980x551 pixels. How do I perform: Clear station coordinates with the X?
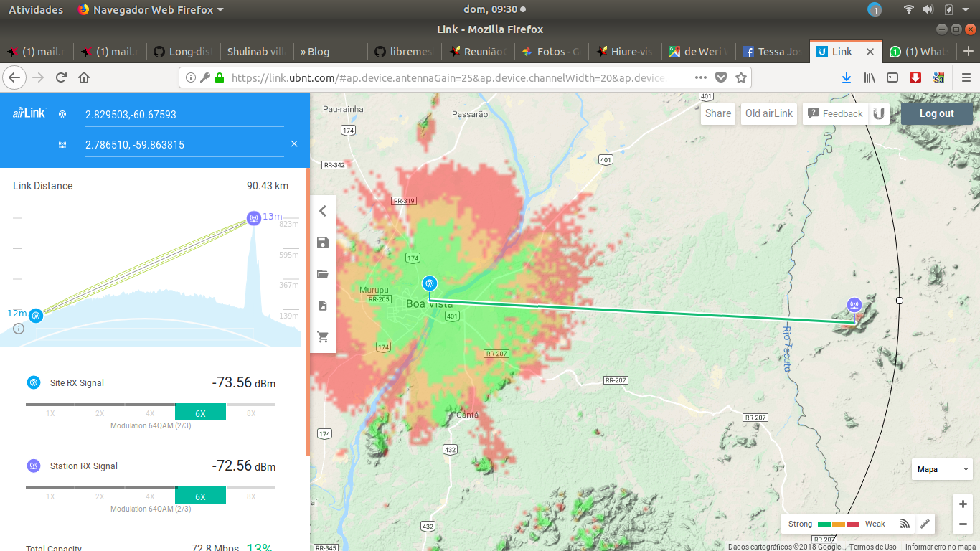tap(294, 144)
